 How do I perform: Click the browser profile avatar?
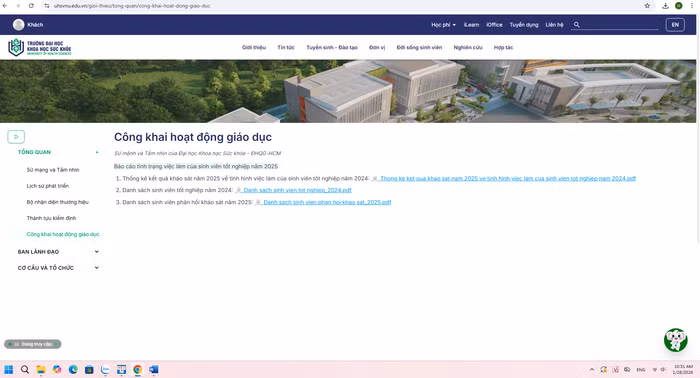(679, 6)
